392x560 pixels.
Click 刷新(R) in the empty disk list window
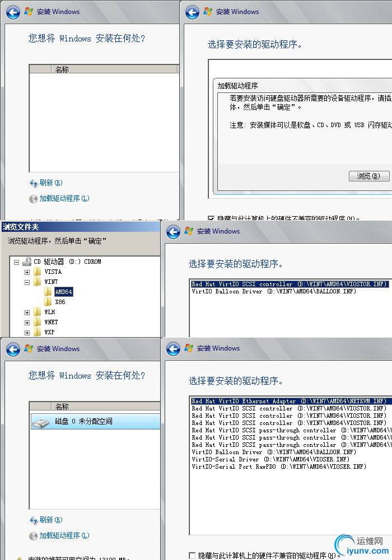51,183
